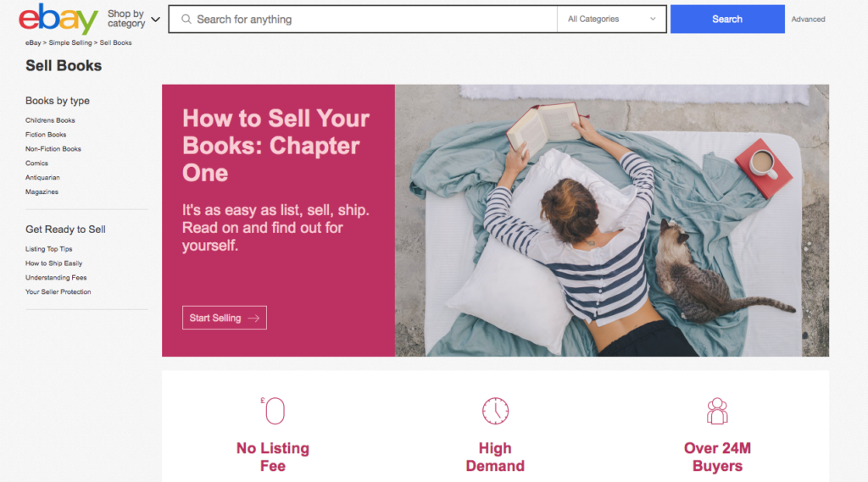Click the eBay logo
Viewport: 868px width, 482px height.
pyautogui.click(x=58, y=19)
